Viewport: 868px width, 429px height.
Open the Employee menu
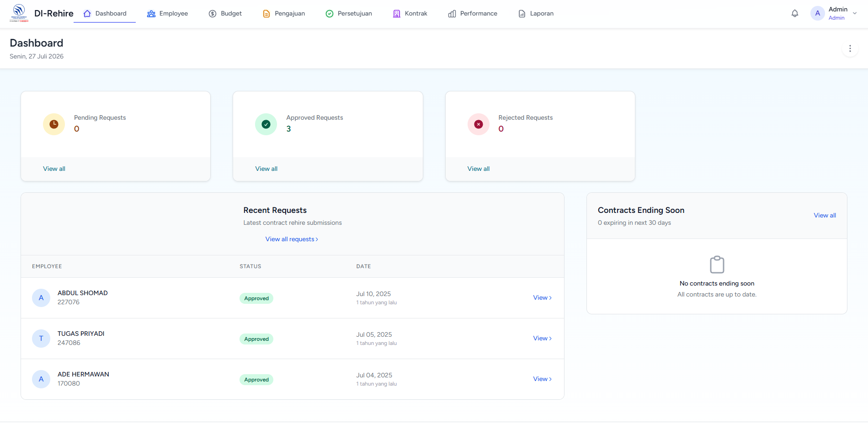167,14
